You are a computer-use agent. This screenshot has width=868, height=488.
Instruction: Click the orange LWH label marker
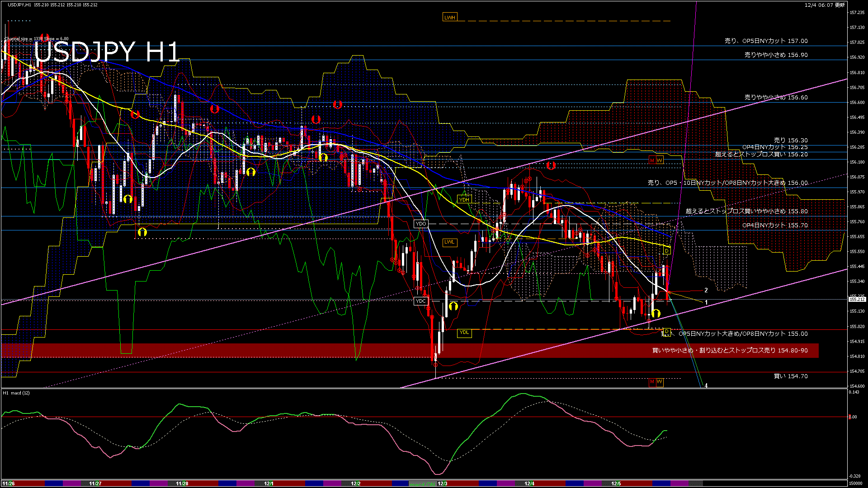click(x=450, y=18)
